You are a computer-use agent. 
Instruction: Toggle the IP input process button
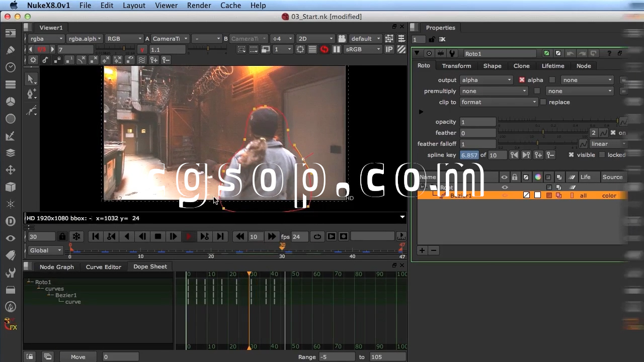[x=389, y=49]
